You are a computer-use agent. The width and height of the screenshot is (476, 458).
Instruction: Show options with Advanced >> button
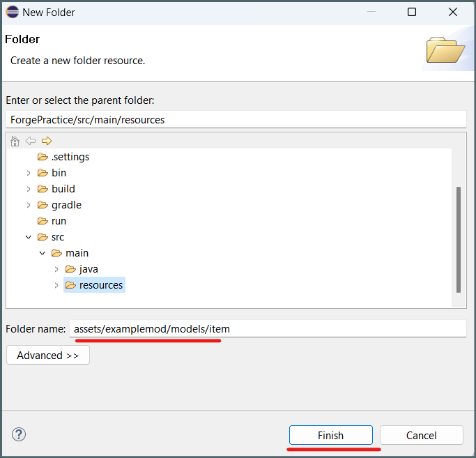pos(48,355)
